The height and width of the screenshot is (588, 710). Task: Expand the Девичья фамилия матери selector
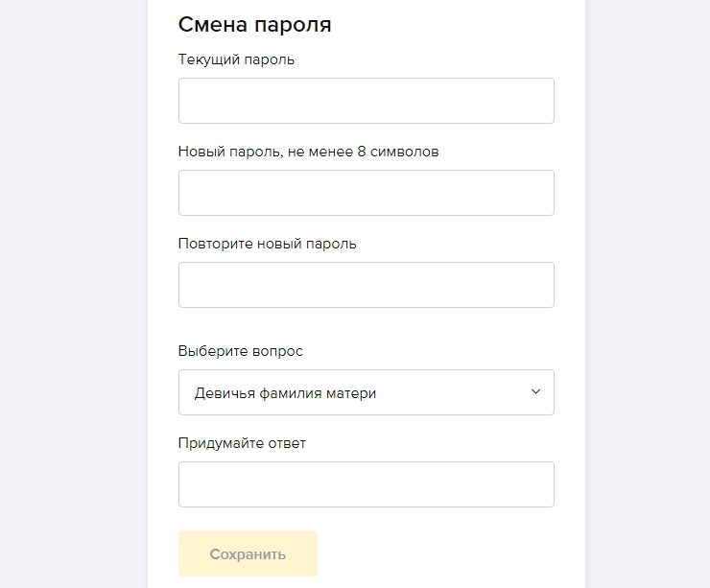pos(366,392)
